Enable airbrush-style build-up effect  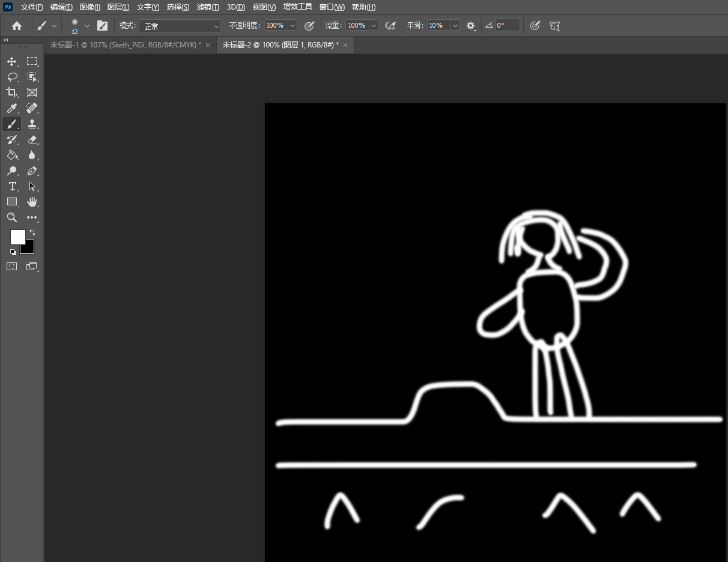pyautogui.click(x=390, y=26)
